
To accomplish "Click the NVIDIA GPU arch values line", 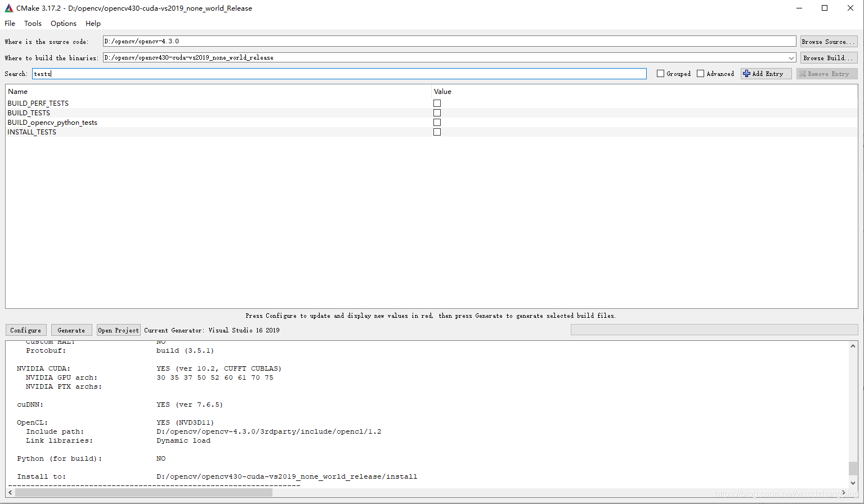I will 215,377.
